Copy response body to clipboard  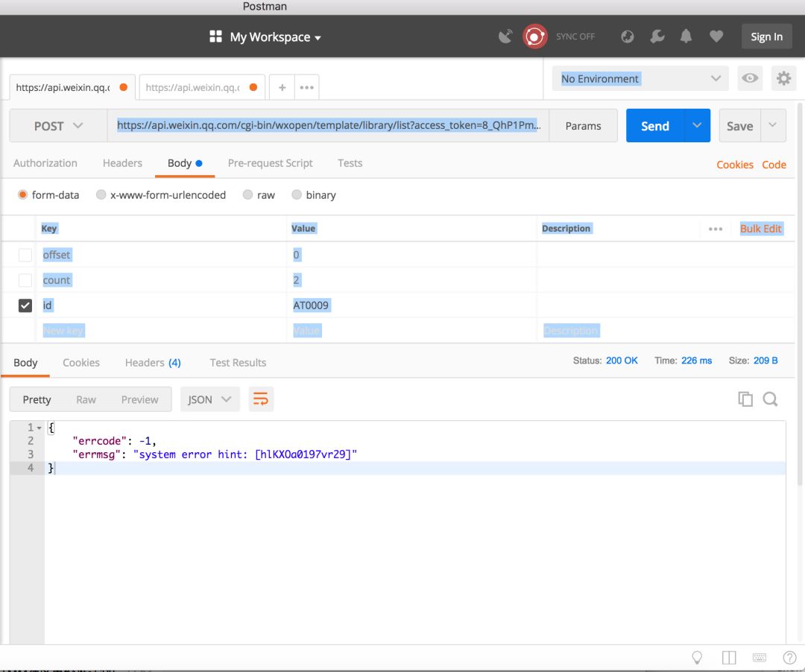[745, 399]
